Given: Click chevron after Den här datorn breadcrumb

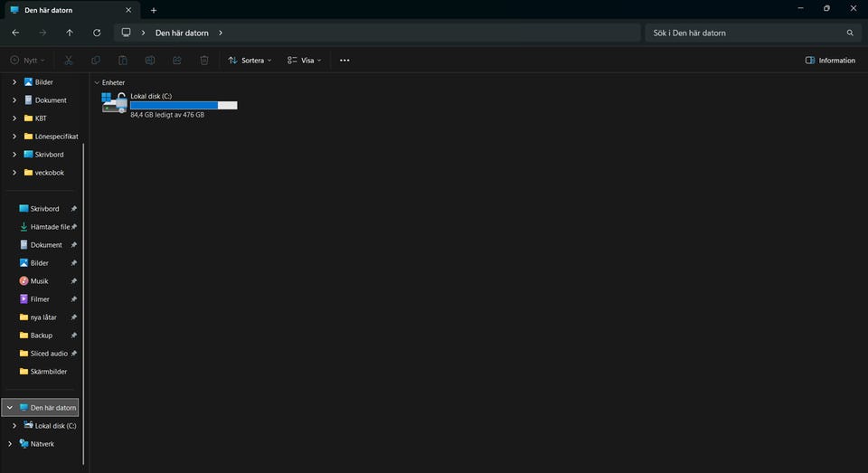Looking at the screenshot, I should tap(221, 33).
